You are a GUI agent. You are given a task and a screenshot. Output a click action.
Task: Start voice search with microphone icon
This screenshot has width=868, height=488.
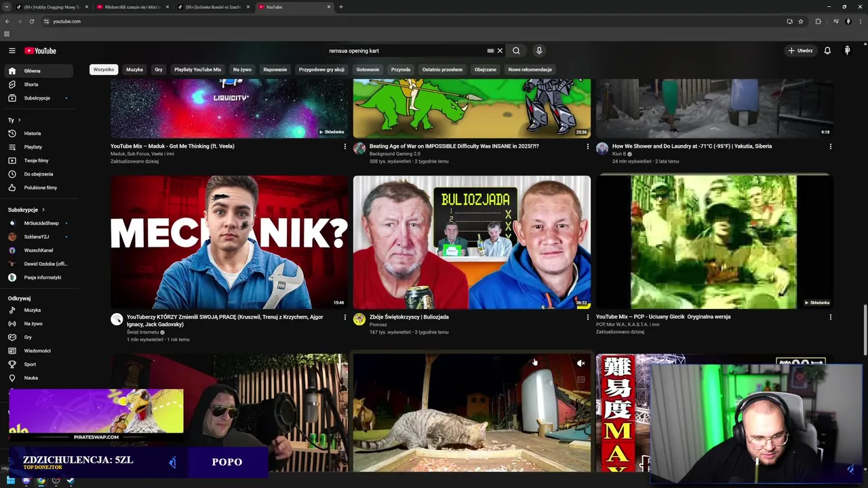(x=539, y=51)
